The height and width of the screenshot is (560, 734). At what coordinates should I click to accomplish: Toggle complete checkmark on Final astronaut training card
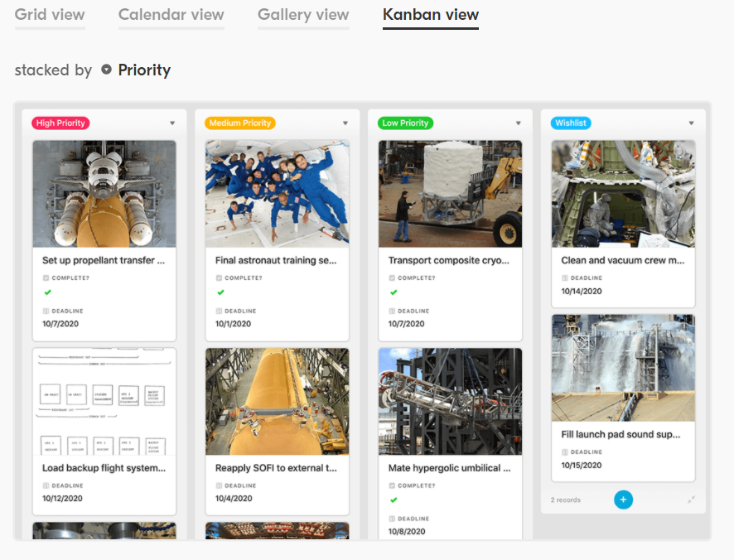pyautogui.click(x=220, y=292)
